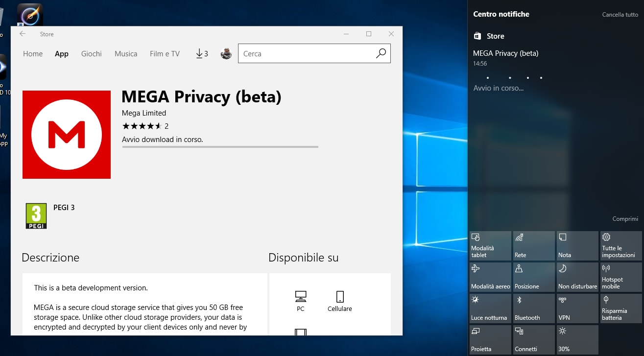Maximize the Store window
Image resolution: width=644 pixels, height=356 pixels.
pos(369,34)
